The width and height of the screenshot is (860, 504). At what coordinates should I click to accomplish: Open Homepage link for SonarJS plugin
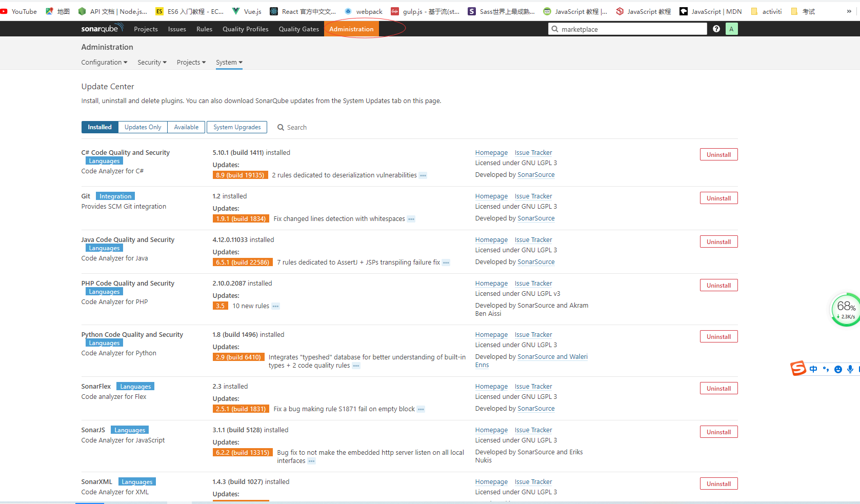coord(491,430)
